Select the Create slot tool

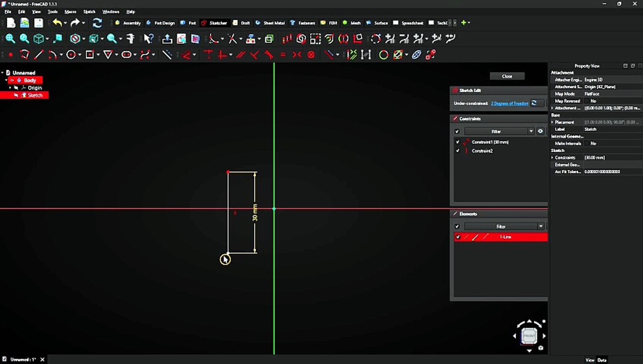click(126, 55)
